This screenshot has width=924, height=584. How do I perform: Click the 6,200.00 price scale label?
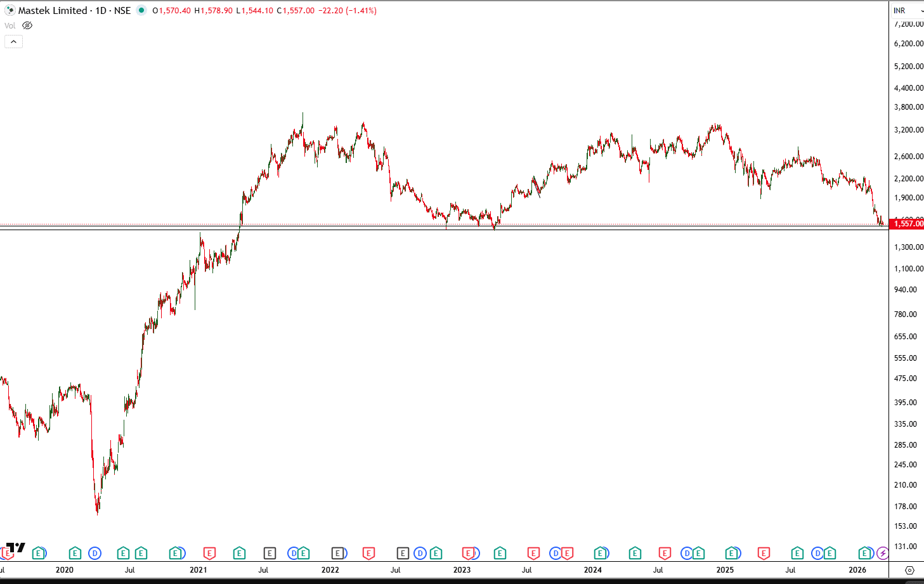(909, 43)
